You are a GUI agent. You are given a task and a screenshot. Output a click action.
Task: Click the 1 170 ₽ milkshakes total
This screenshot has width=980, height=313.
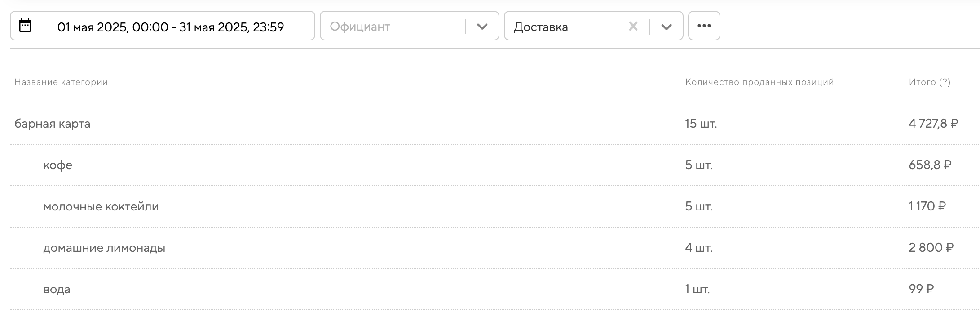point(927,206)
